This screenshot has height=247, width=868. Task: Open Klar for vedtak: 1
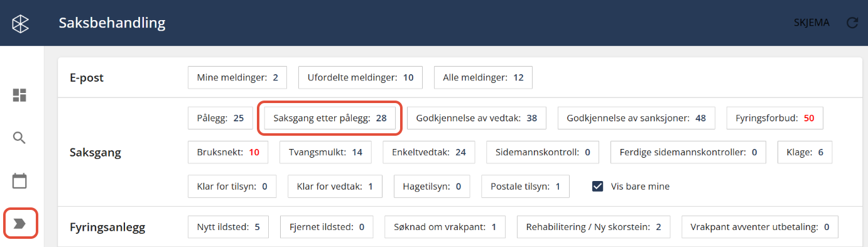click(x=335, y=186)
